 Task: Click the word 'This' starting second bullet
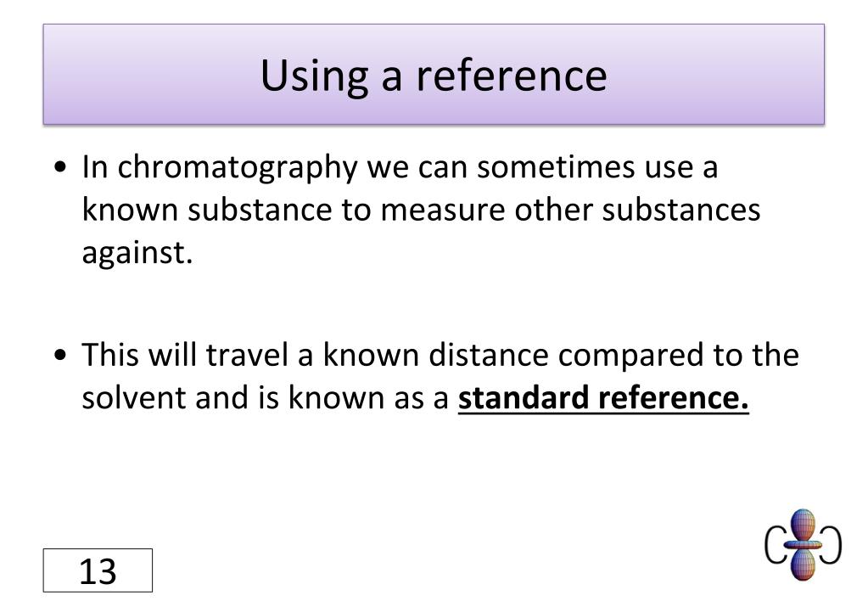[x=110, y=355]
